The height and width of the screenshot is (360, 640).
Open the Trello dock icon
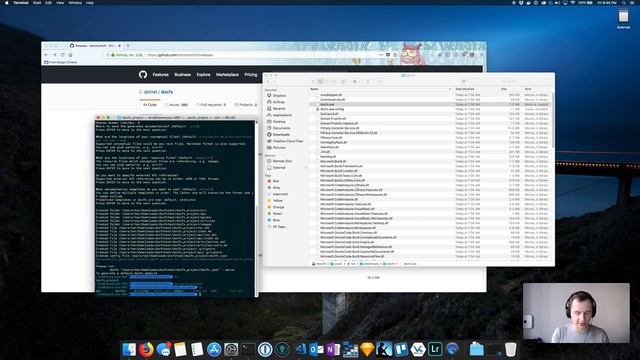coord(401,350)
